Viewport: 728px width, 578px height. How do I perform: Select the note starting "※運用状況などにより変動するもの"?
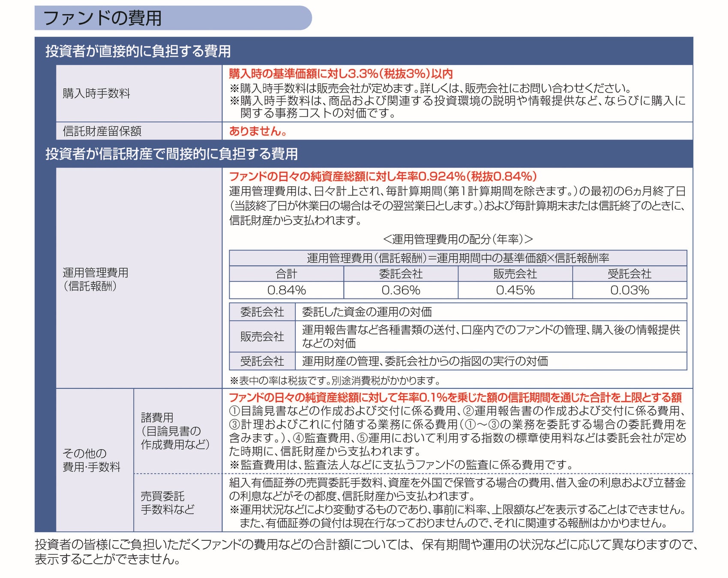(458, 516)
